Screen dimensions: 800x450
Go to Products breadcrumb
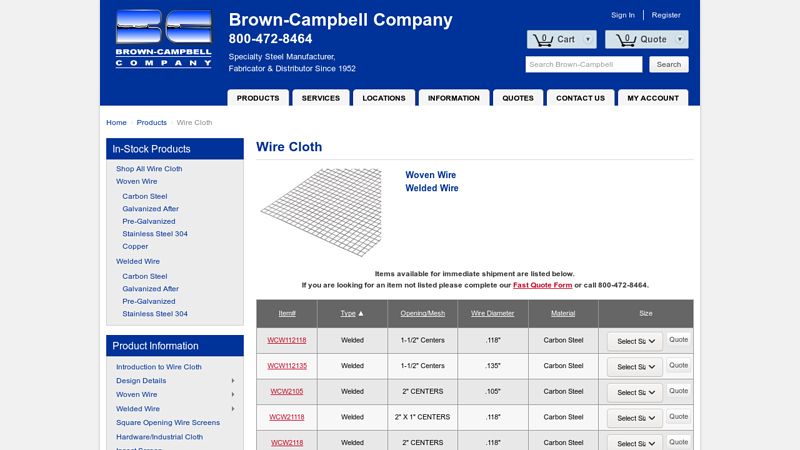click(x=152, y=122)
